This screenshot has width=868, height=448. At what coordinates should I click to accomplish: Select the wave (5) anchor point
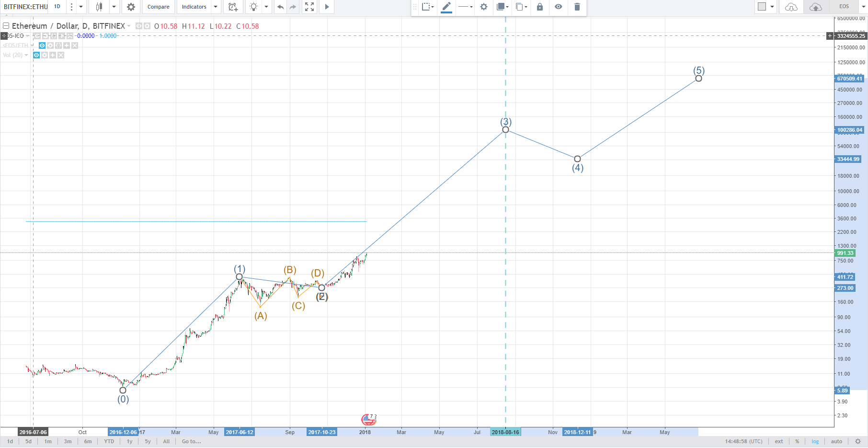[698, 78]
